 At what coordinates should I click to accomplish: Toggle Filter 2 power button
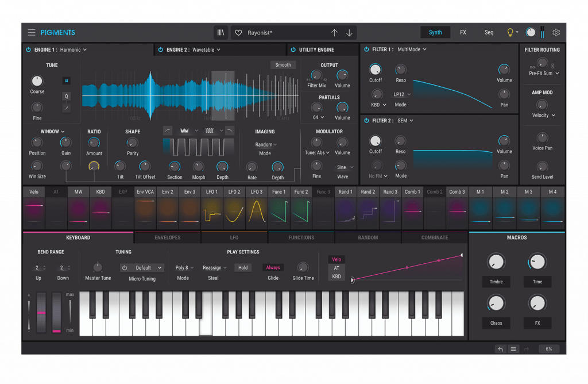click(x=366, y=121)
